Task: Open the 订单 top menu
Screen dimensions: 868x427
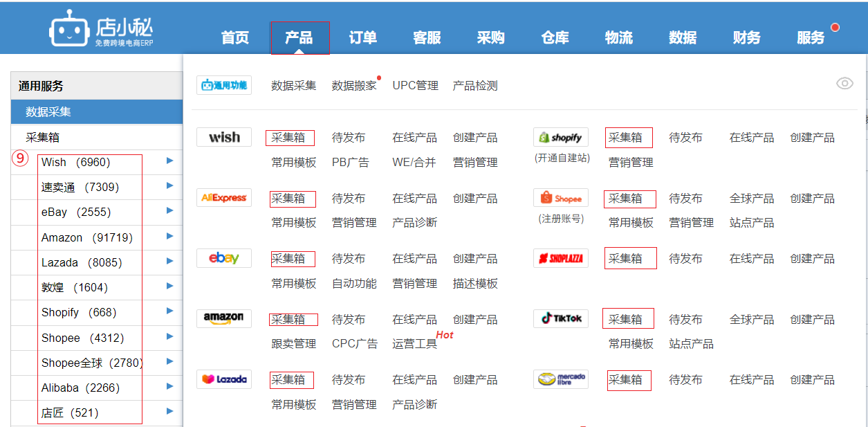Action: 363,37
